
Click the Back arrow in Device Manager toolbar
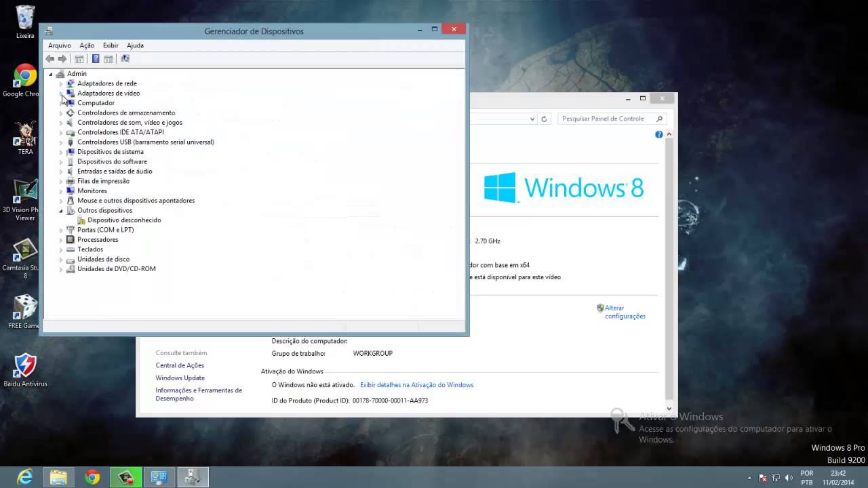pos(50,59)
